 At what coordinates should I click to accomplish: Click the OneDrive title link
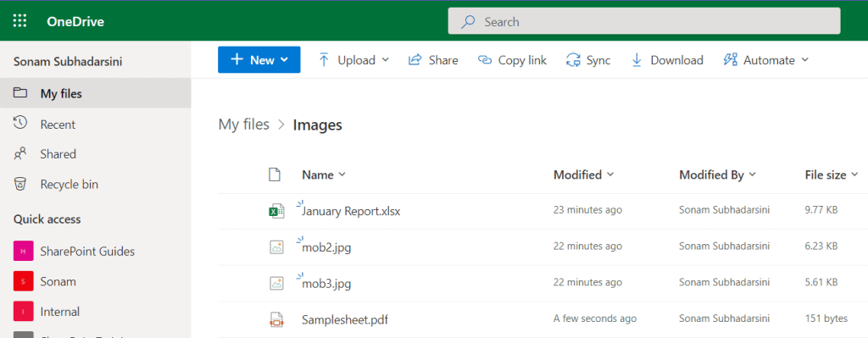click(x=75, y=22)
